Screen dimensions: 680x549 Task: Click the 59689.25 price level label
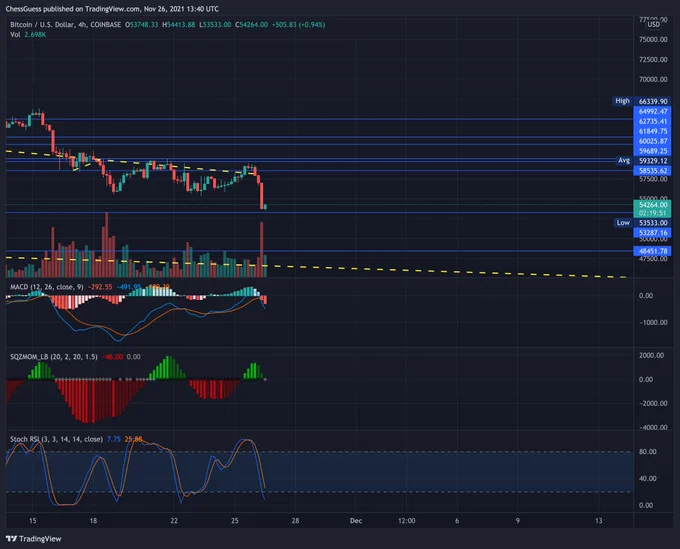[653, 151]
